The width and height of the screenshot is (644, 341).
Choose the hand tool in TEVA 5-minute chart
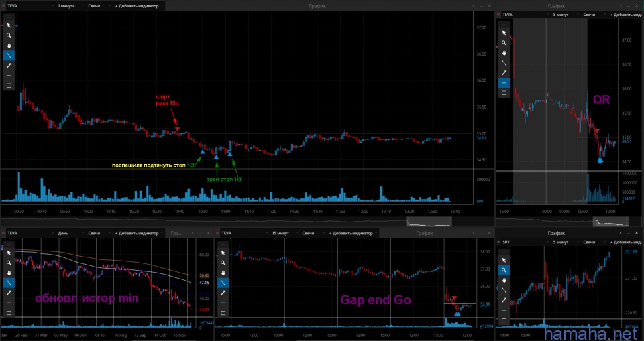(x=504, y=53)
